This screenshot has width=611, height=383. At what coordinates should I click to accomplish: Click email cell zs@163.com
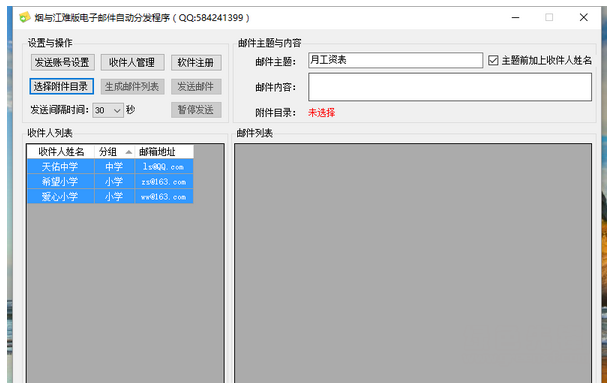164,181
